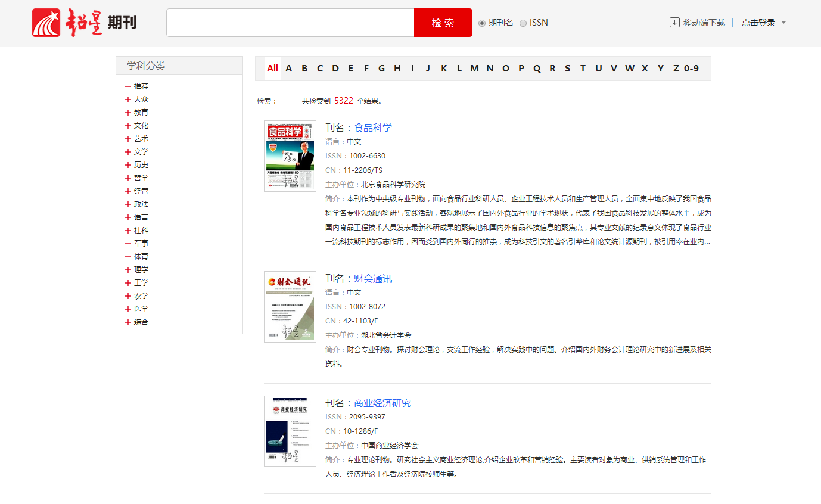Select the 期刊名 radio button
The image size is (821, 504).
point(482,23)
